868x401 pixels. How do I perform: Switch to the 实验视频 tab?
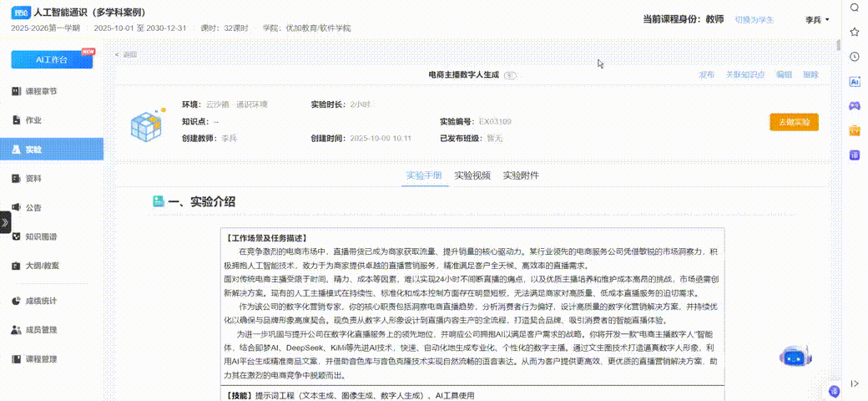(472, 175)
